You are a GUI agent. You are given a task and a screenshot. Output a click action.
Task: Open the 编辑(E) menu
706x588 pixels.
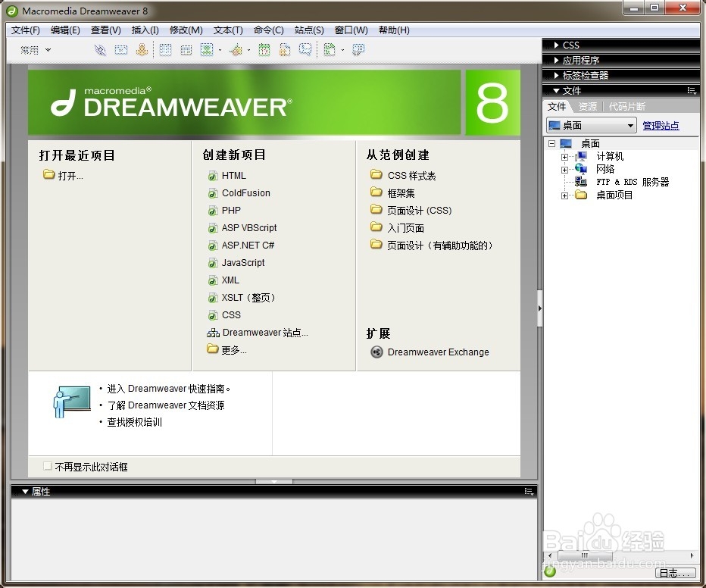tap(65, 30)
